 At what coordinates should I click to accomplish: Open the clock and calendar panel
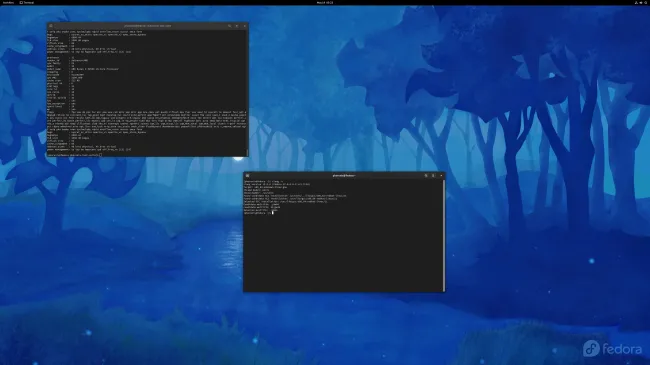[325, 2]
